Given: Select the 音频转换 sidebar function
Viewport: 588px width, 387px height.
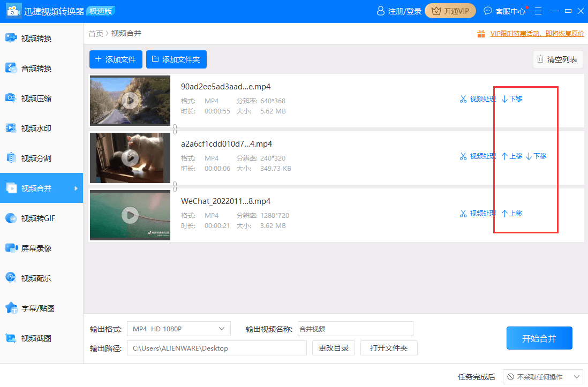Looking at the screenshot, I should point(41,67).
